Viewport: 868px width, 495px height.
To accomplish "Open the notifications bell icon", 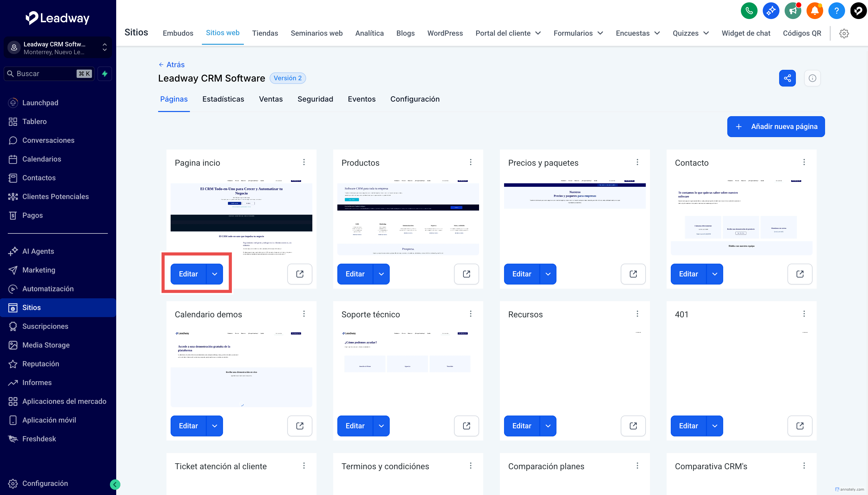I will [x=814, y=11].
